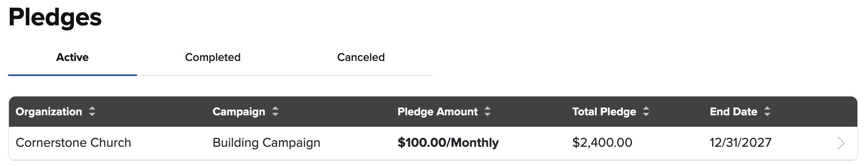
Task: Click the End Date header label
Action: tap(733, 112)
